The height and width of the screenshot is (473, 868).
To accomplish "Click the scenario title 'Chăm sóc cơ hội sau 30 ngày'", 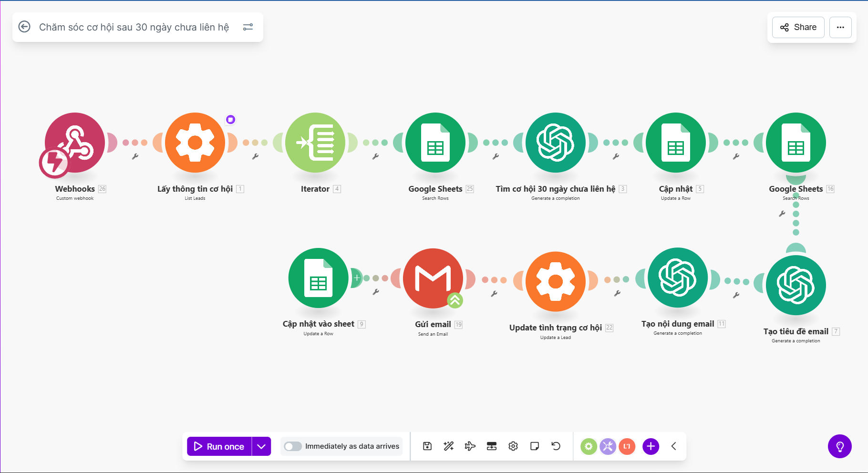I will 134,27.
